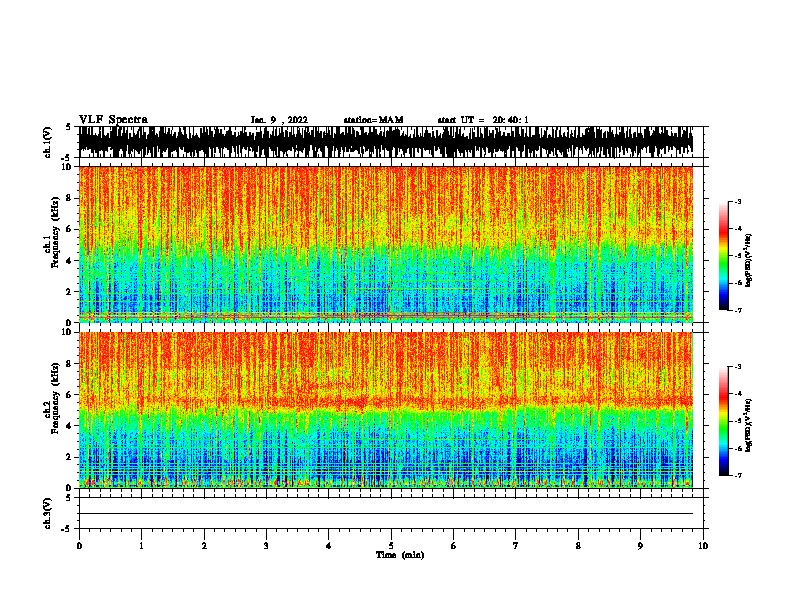
Task: Click the "ch.3(V)" axis label
Action: click(x=48, y=513)
